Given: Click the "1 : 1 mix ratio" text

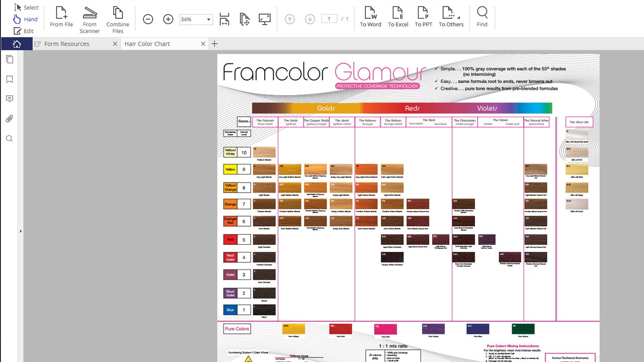Looking at the screenshot, I should [x=393, y=346].
